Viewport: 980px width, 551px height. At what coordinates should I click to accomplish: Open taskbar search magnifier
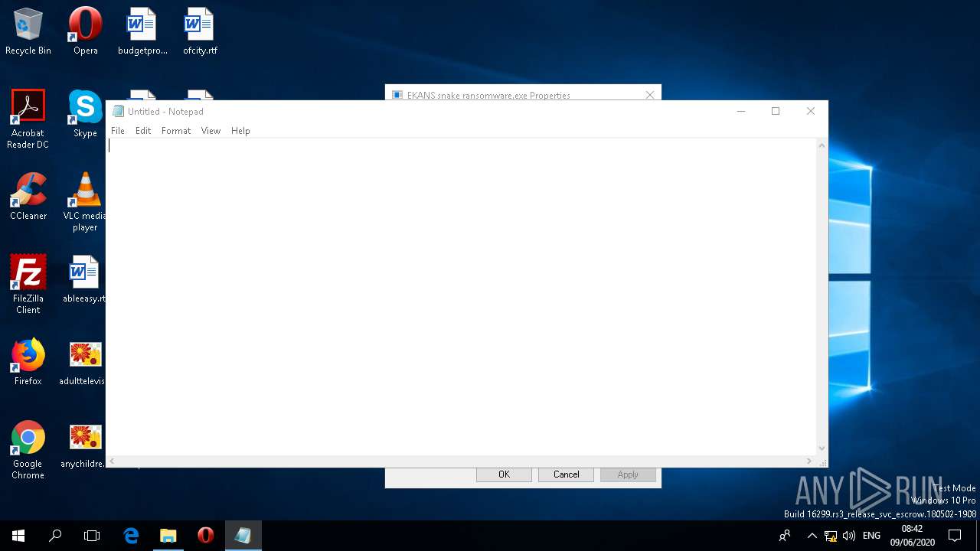pos(55,536)
